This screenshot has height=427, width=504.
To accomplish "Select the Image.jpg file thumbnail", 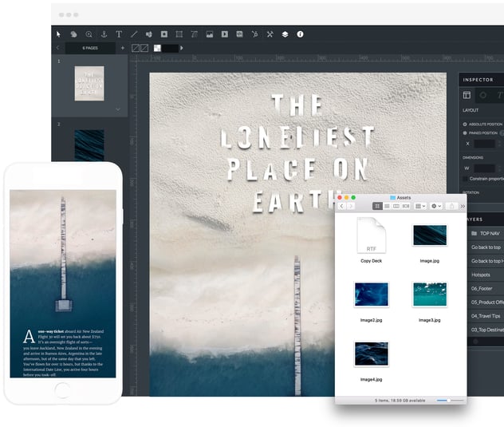I will pos(429,235).
